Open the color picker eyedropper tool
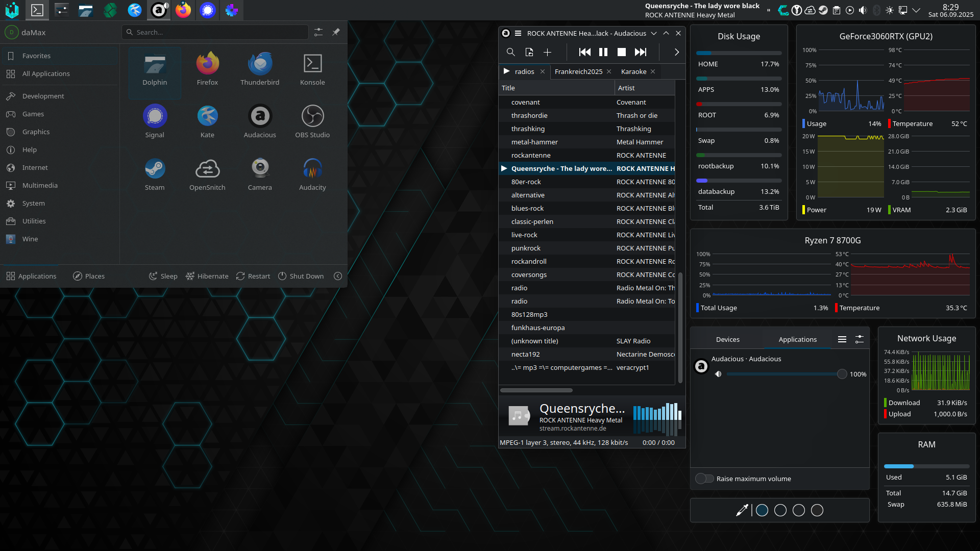Viewport: 980px width, 551px height. [742, 510]
